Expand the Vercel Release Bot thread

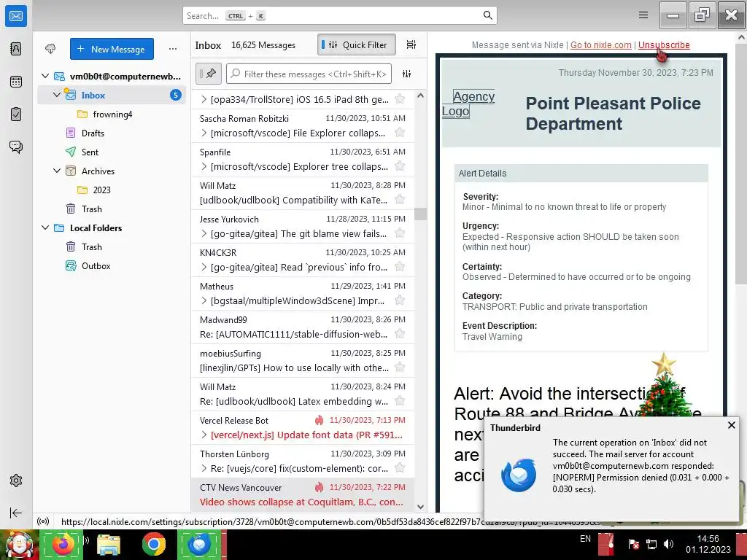tap(204, 435)
